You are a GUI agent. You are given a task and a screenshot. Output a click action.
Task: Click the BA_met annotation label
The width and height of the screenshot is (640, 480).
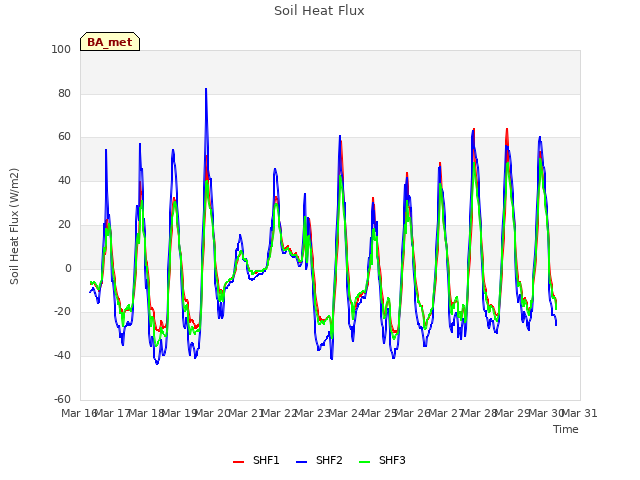pos(110,42)
